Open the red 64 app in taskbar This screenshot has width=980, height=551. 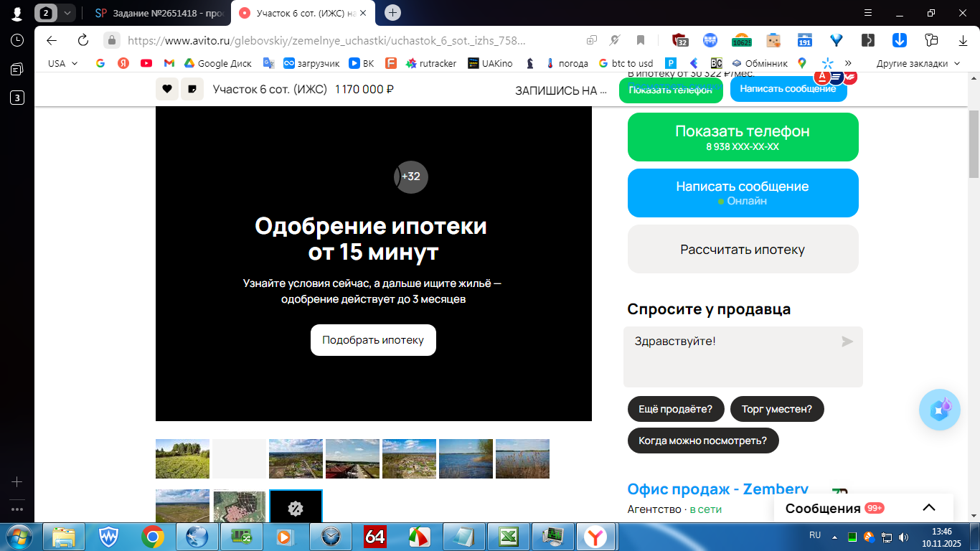point(375,537)
